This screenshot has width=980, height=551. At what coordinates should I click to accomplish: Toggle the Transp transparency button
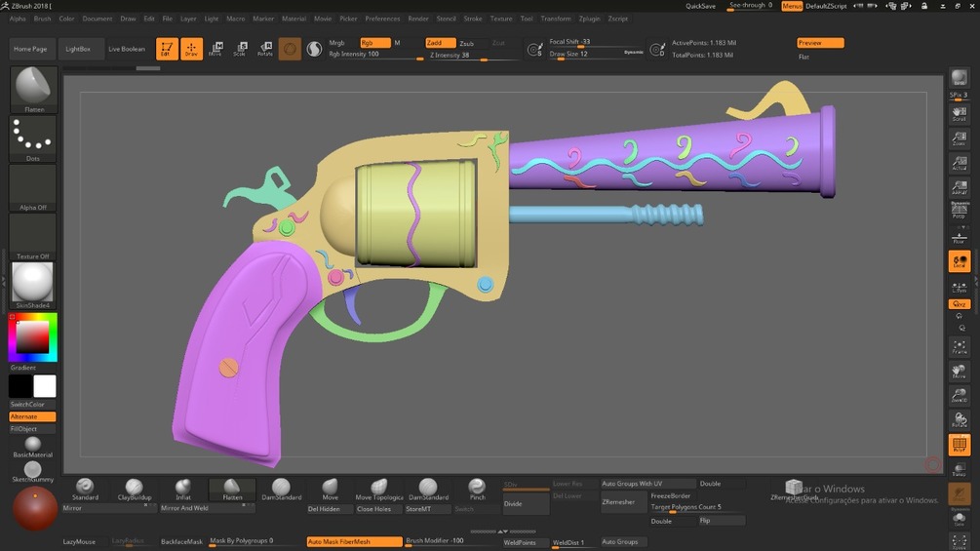tap(960, 469)
